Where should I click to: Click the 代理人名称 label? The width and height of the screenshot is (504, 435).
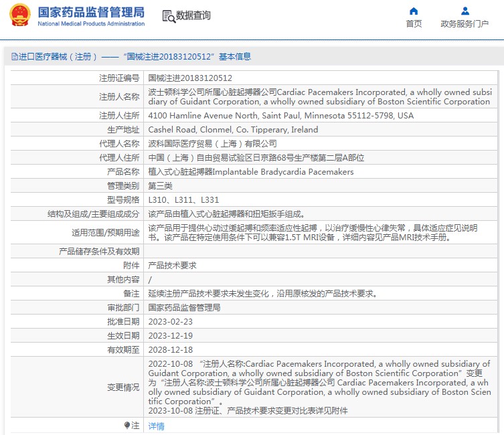119,144
